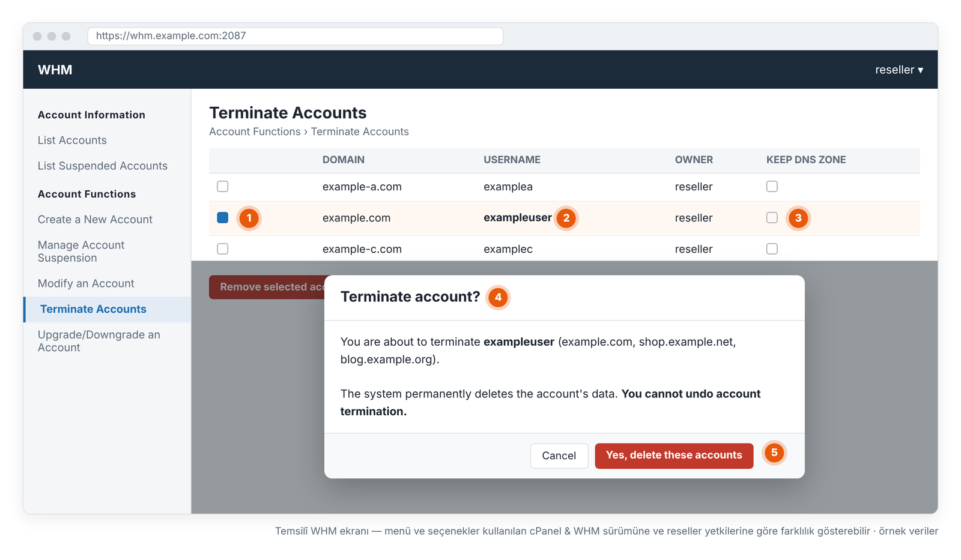Viewport: 961px width, 560px height.
Task: Click domain cell example.com
Action: tap(356, 218)
